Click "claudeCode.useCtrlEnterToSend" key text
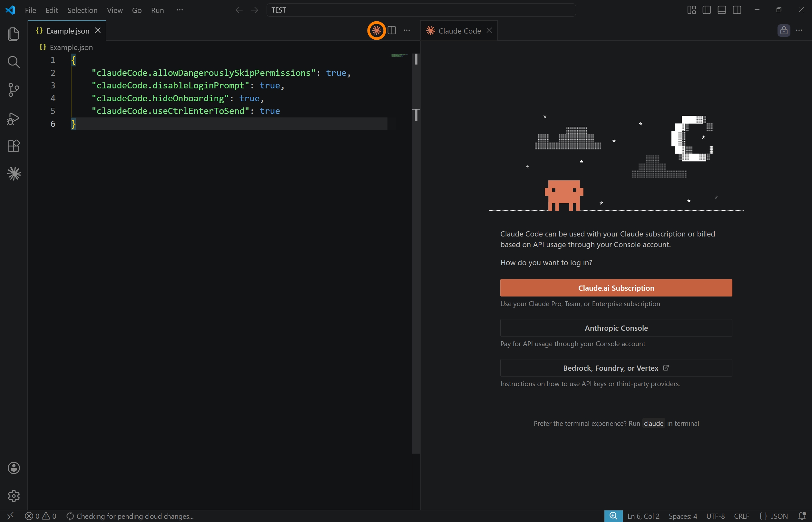 (x=170, y=111)
